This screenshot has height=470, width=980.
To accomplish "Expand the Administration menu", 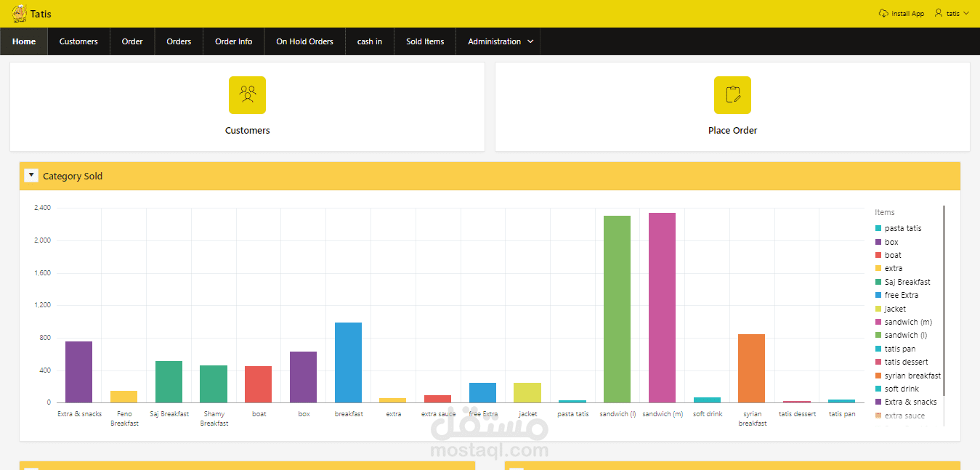I will click(x=501, y=41).
